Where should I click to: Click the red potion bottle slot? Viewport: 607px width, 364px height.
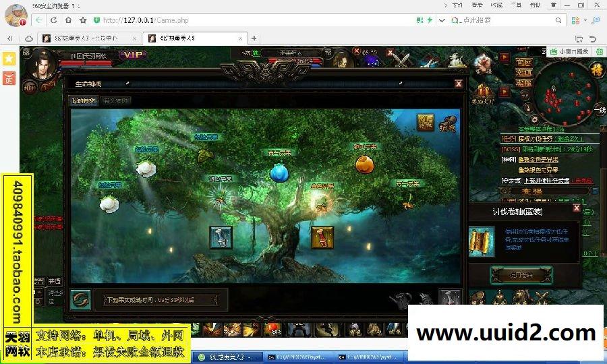(322, 237)
